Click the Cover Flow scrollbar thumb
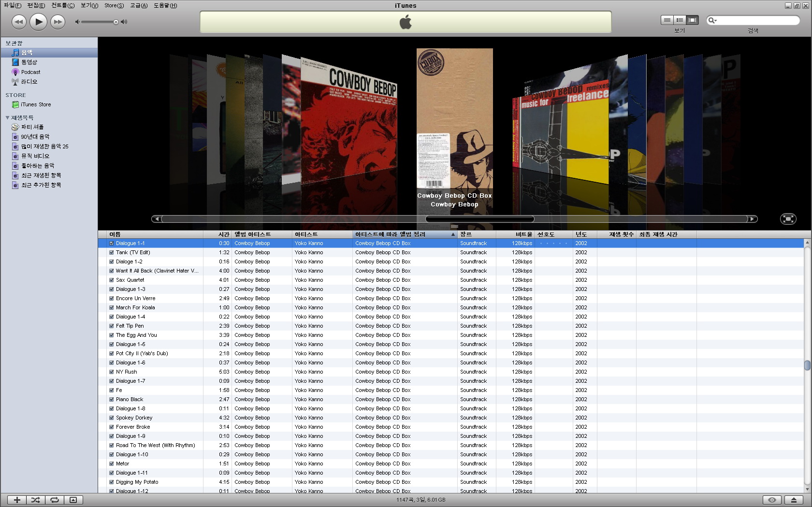The height and width of the screenshot is (507, 812). pyautogui.click(x=480, y=219)
